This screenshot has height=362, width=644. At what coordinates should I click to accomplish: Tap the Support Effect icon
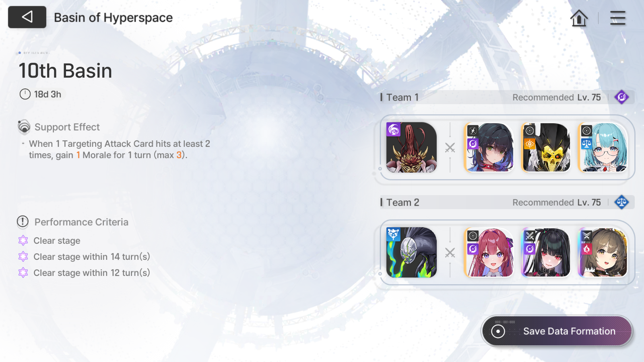click(x=24, y=127)
